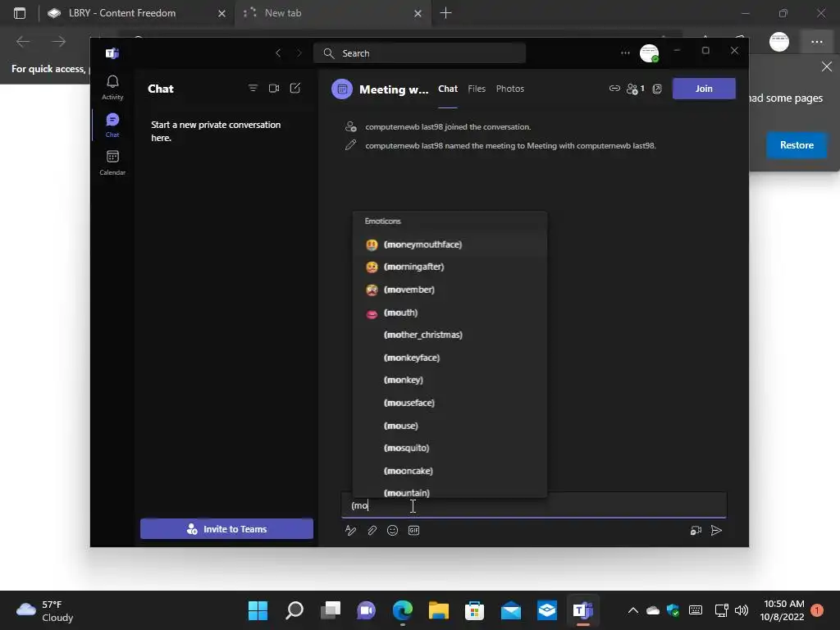Open taskbar Search
The image size is (840, 630).
tap(294, 610)
